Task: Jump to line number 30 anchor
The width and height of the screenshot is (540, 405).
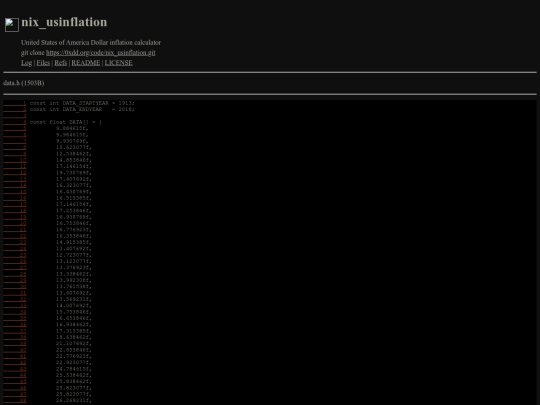Action: point(15,287)
